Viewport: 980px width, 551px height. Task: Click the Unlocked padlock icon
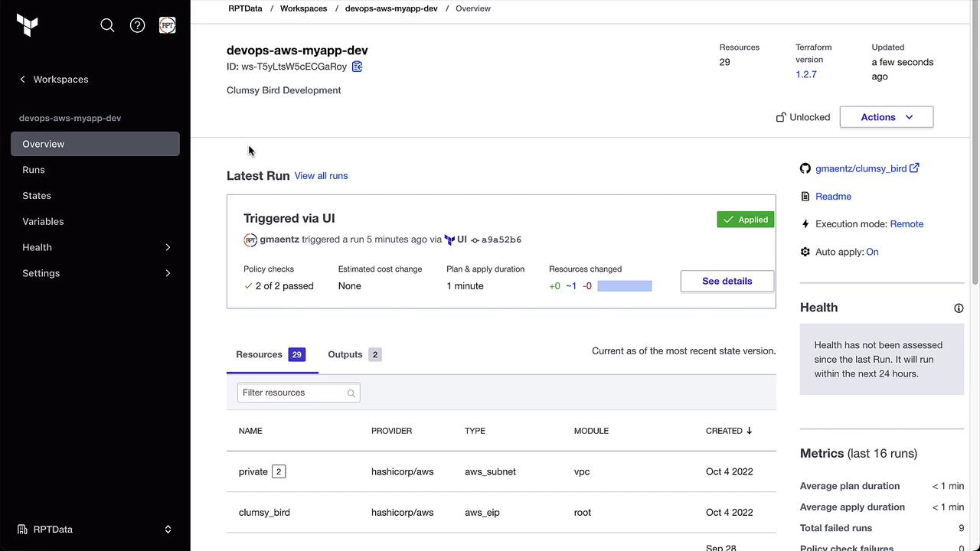click(x=781, y=117)
